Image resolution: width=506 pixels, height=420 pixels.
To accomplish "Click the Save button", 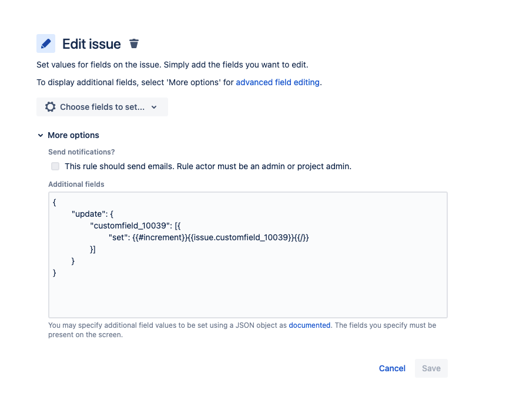I will (x=431, y=368).
